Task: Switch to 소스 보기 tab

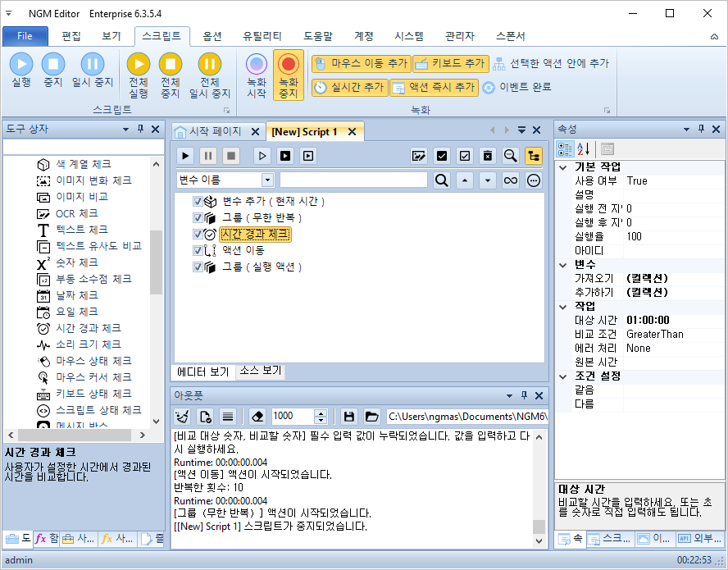Action: click(x=261, y=371)
